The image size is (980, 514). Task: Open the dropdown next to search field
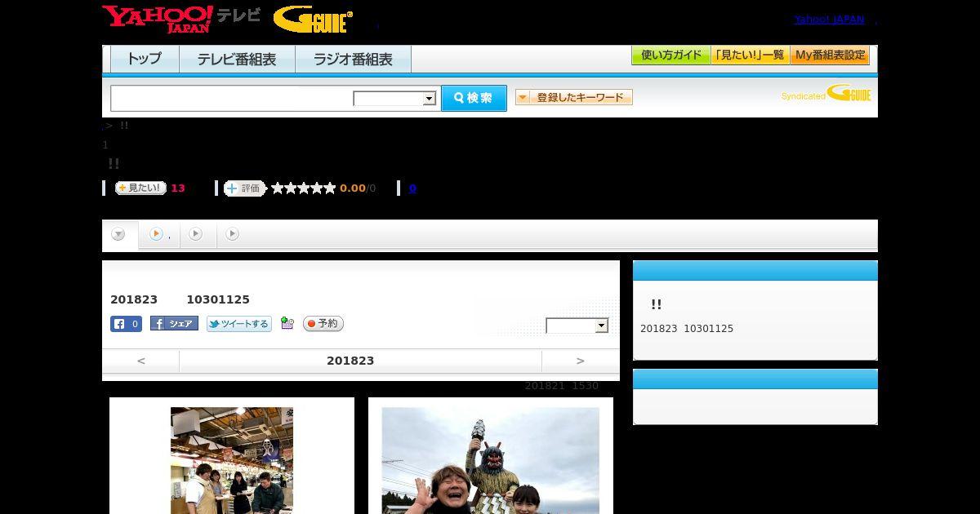point(394,99)
